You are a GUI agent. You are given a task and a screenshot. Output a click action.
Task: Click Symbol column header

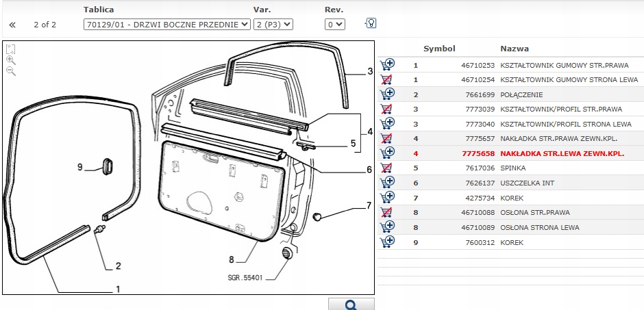click(439, 49)
